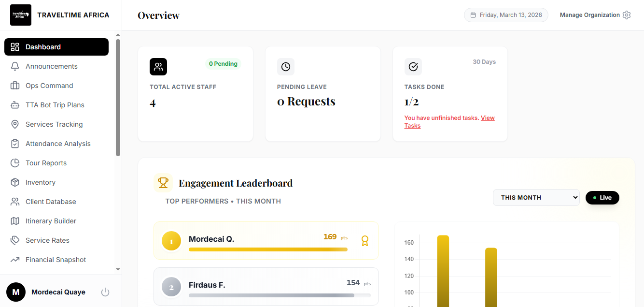
Task: Click Mordecai Q.'s gold progress bar
Action: click(268, 249)
